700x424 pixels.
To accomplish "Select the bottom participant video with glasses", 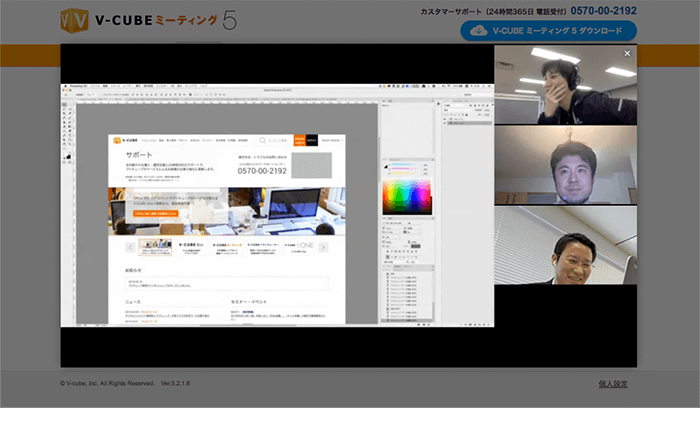I will (565, 245).
